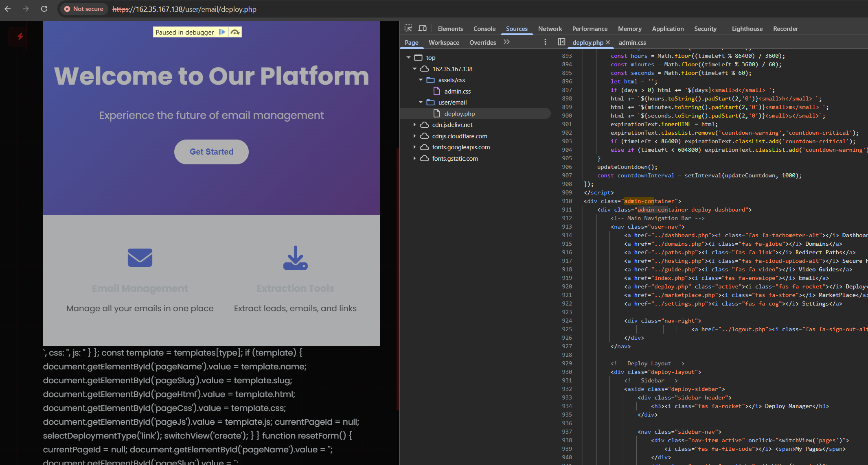Show more navigator tabs chevron
Image resolution: width=868 pixels, height=465 pixels.
pyautogui.click(x=506, y=42)
